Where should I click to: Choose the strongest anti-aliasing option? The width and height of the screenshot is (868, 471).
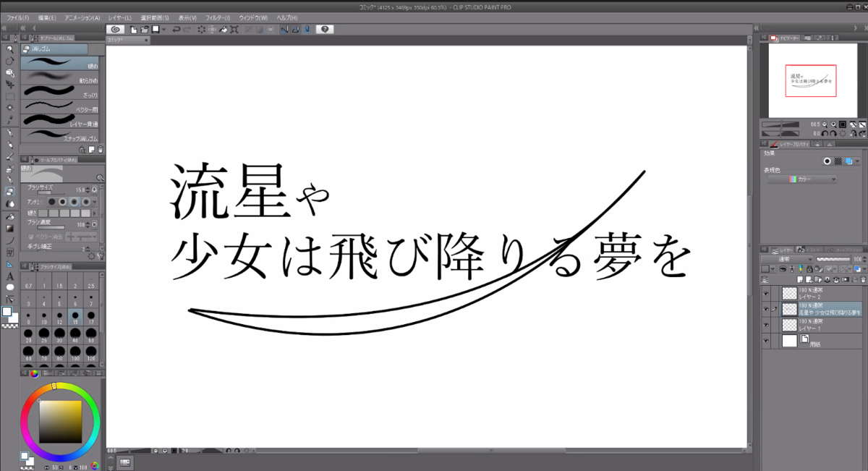(86, 201)
